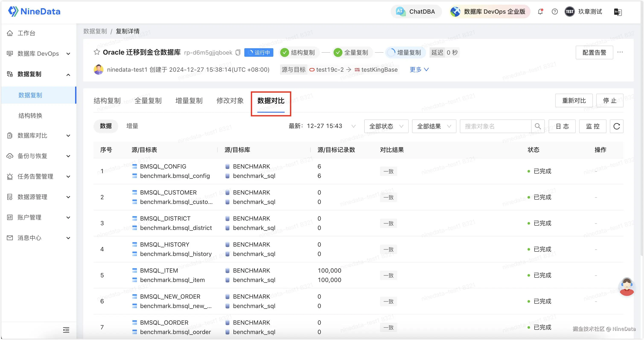644x340 pixels.
Task: Open the notification bell
Action: [x=540, y=12]
